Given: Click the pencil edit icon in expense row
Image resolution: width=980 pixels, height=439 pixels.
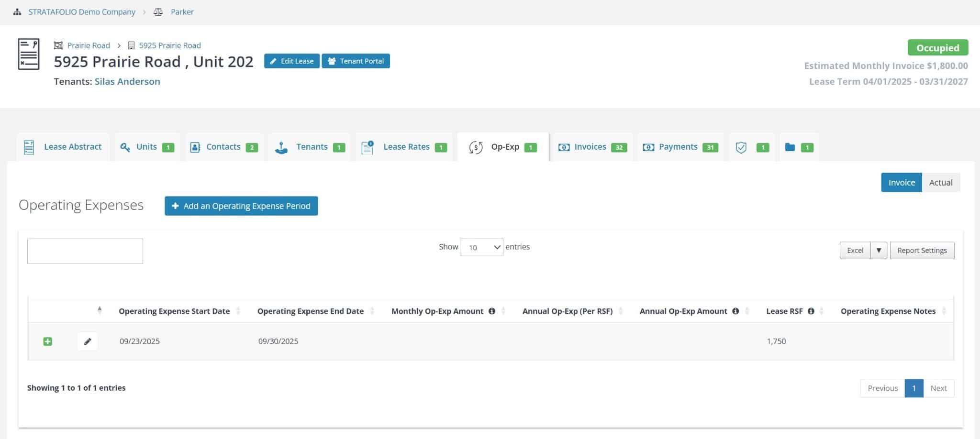Looking at the screenshot, I should [x=87, y=341].
